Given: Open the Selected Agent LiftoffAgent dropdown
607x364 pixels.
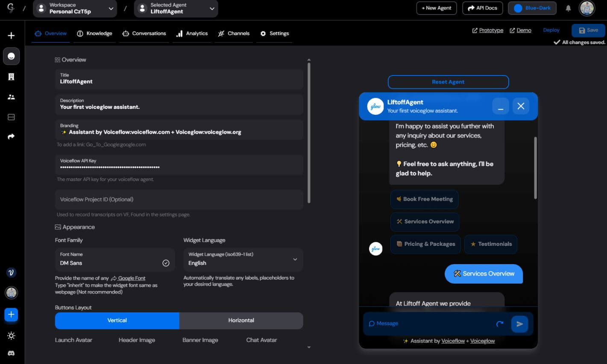Looking at the screenshot, I should (176, 9).
